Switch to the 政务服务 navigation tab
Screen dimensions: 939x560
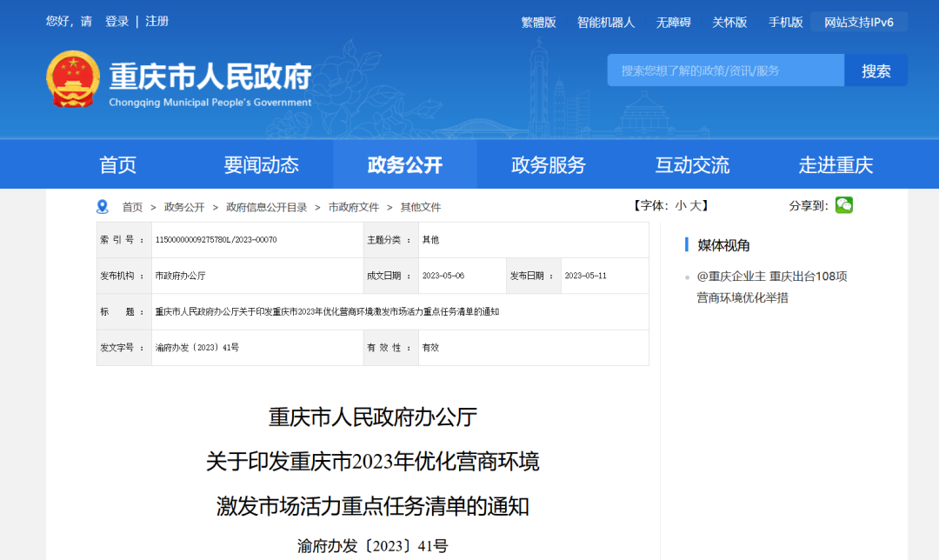(547, 164)
